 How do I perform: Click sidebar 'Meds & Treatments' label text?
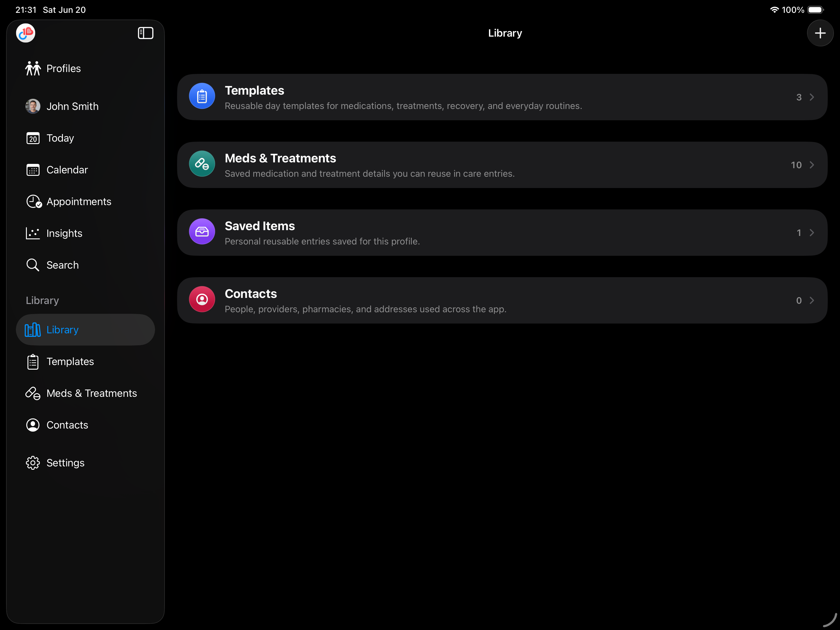coord(92,393)
